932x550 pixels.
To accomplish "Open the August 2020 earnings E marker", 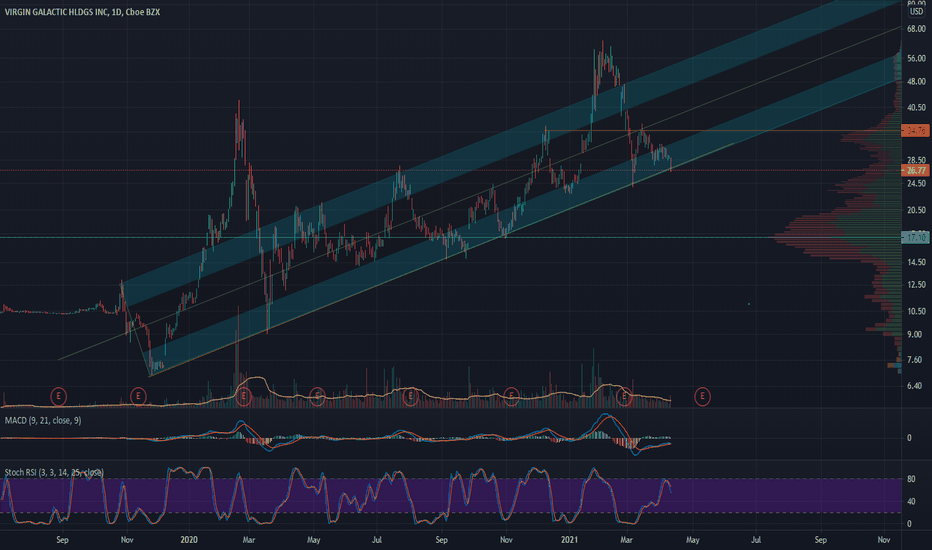I will 410,395.
